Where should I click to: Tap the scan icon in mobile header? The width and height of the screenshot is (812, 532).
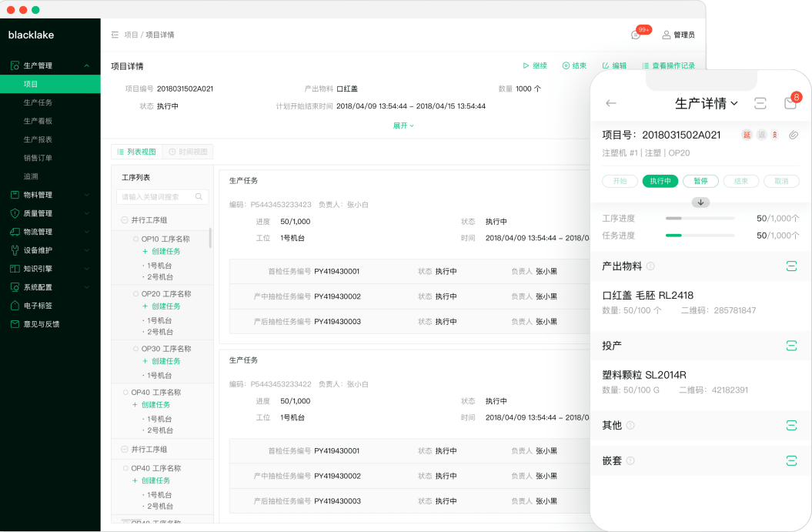[x=760, y=103]
